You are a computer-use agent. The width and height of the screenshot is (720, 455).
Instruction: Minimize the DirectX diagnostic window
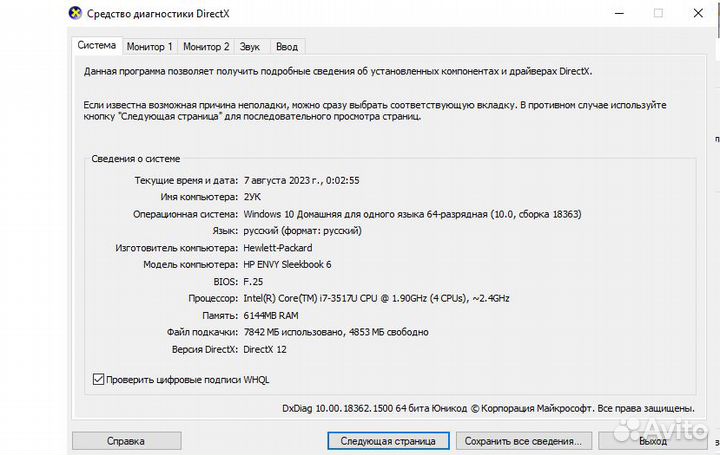[619, 13]
